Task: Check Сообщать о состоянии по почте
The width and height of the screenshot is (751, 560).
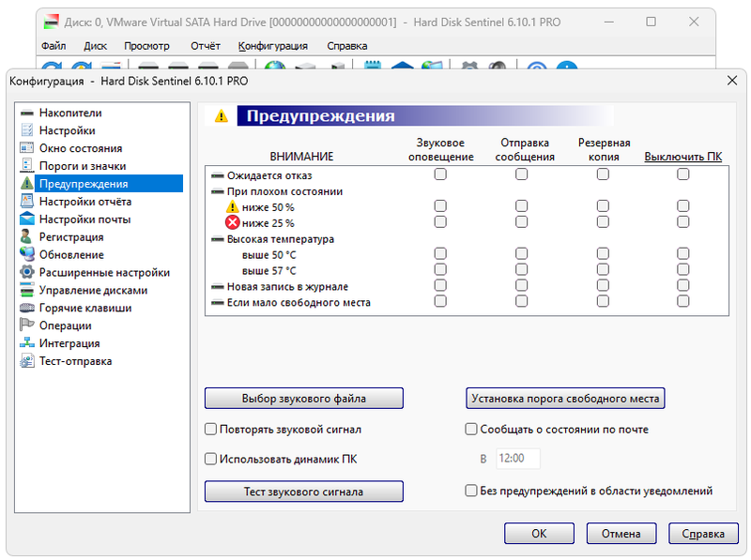Action: [x=472, y=430]
